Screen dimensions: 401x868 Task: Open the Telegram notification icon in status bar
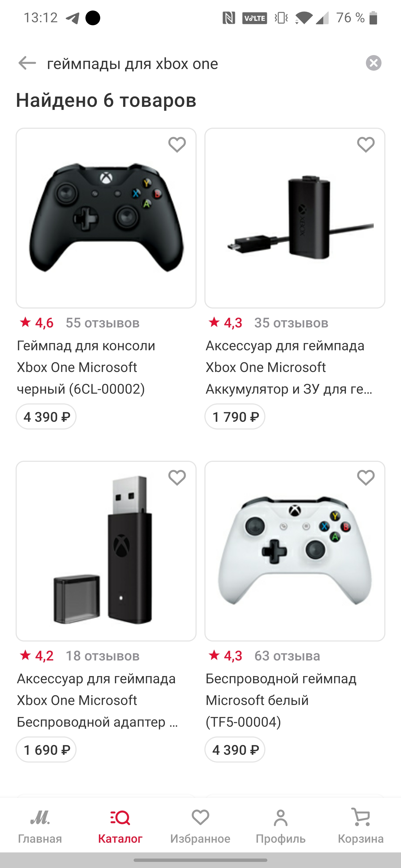(72, 18)
